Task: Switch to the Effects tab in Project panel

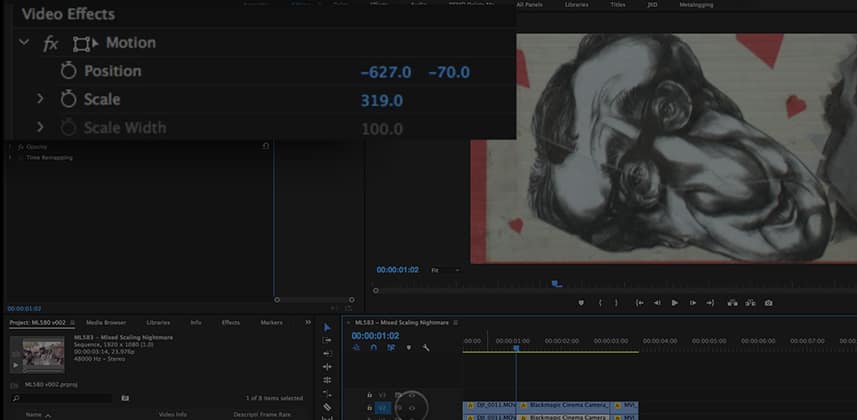Action: 231,323
